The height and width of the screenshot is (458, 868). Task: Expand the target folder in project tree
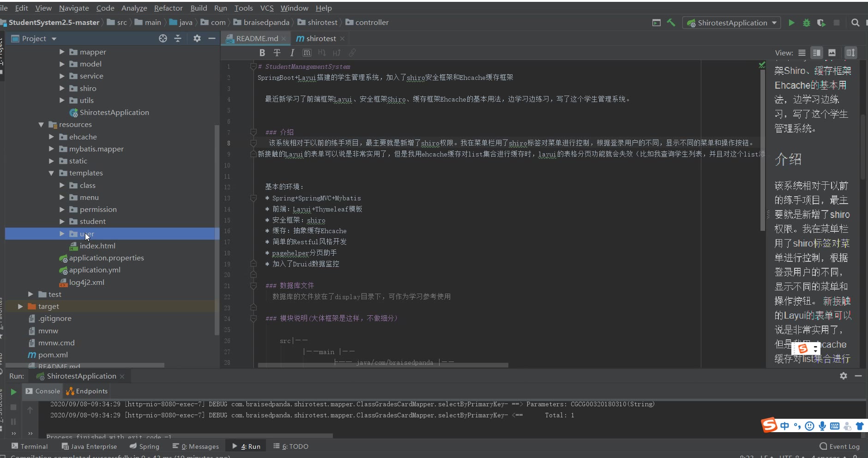[20, 307]
